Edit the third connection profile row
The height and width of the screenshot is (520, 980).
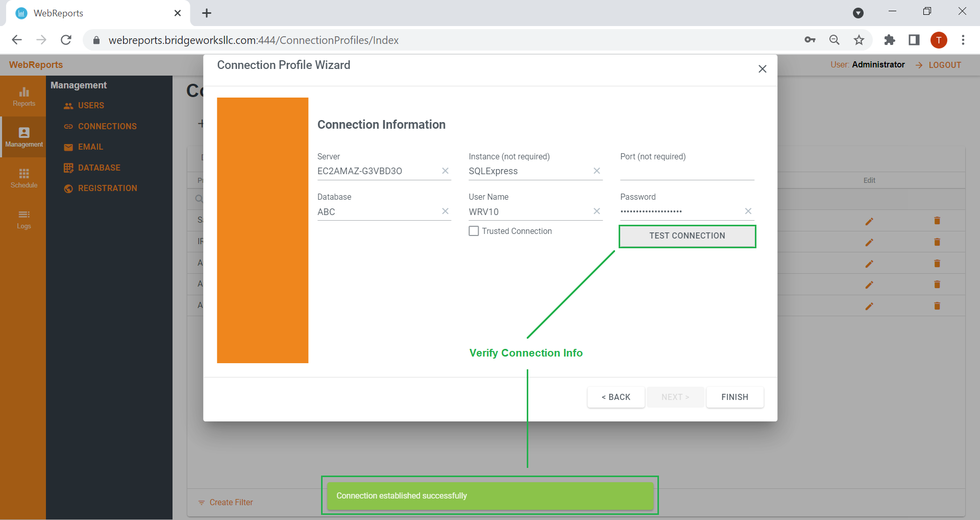coord(869,264)
